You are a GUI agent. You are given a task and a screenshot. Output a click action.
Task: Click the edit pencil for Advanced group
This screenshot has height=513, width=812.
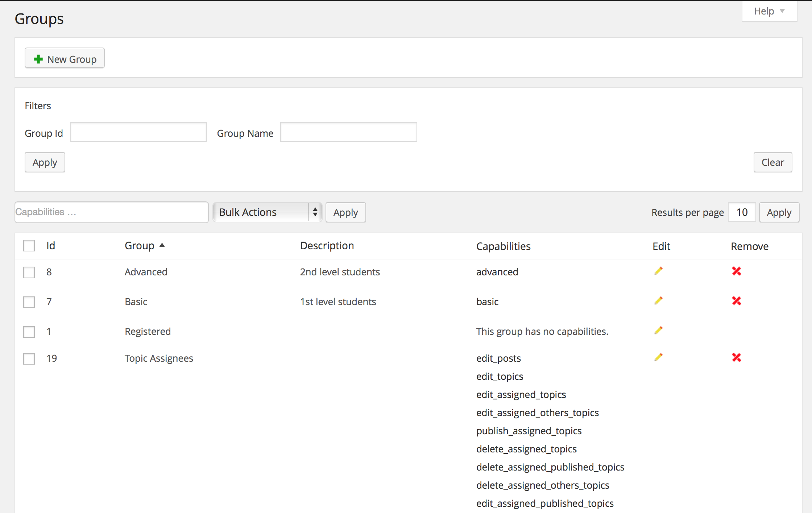click(658, 271)
